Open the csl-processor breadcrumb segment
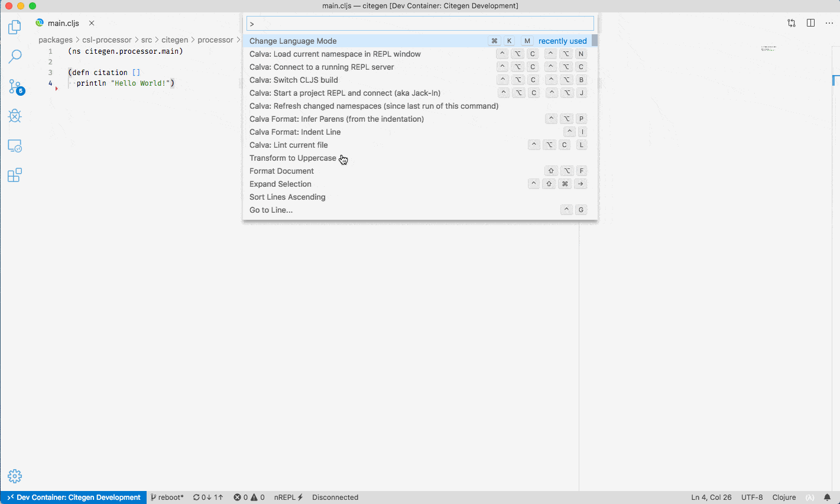 click(x=107, y=40)
